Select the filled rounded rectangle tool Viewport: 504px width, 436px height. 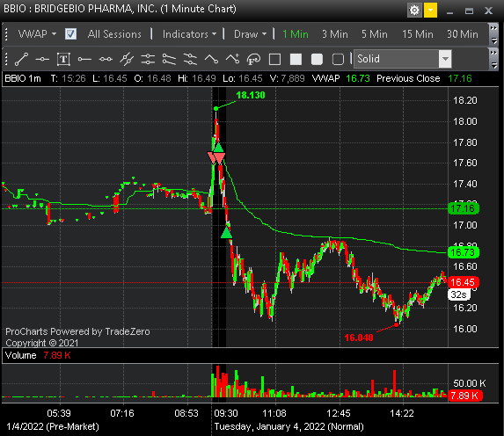pyautogui.click(x=317, y=59)
